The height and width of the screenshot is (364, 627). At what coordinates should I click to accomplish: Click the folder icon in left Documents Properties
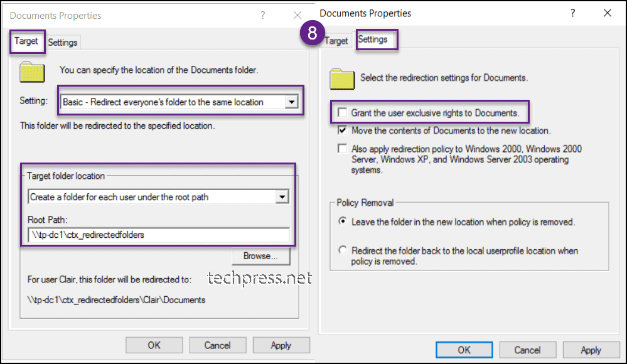32,72
